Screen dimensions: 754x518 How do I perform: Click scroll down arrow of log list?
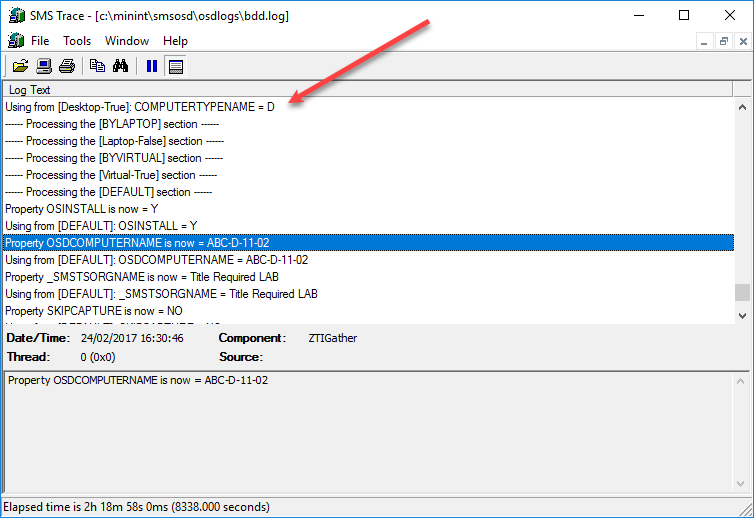pos(742,315)
